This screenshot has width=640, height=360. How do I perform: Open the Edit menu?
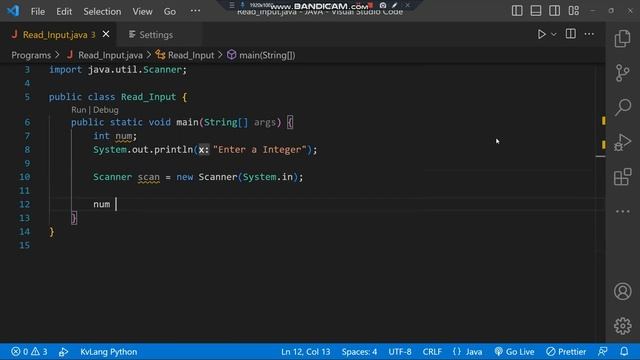point(64,11)
